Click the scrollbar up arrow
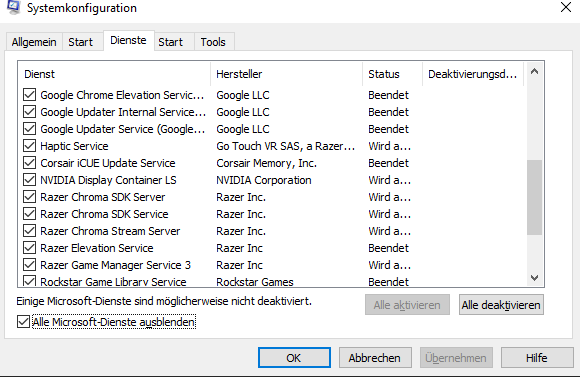 (534, 72)
